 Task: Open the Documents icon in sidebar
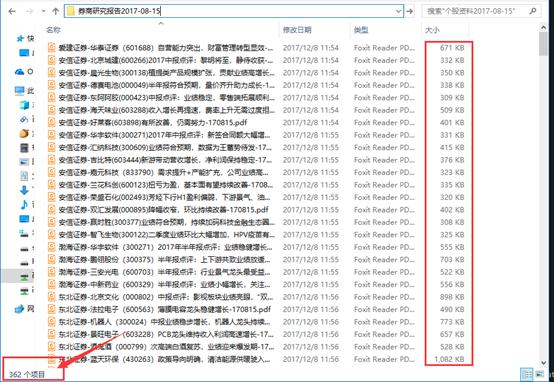pos(24,176)
